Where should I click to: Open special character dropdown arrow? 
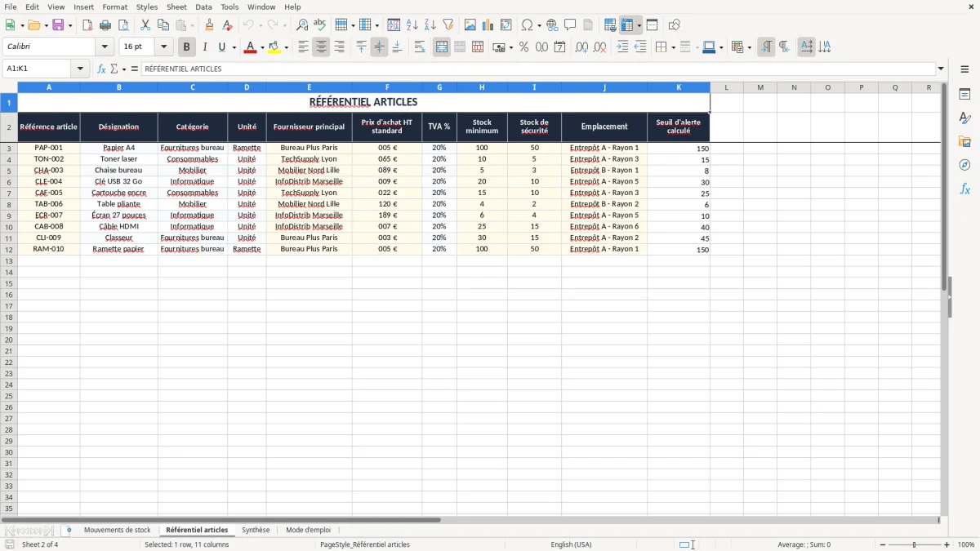pos(539,25)
